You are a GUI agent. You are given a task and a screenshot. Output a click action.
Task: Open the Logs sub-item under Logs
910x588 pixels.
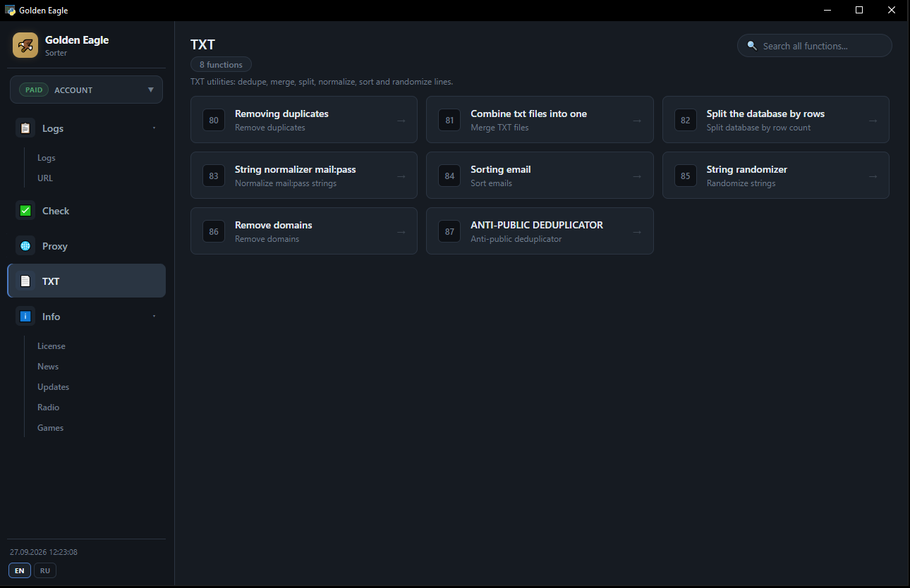(x=47, y=158)
